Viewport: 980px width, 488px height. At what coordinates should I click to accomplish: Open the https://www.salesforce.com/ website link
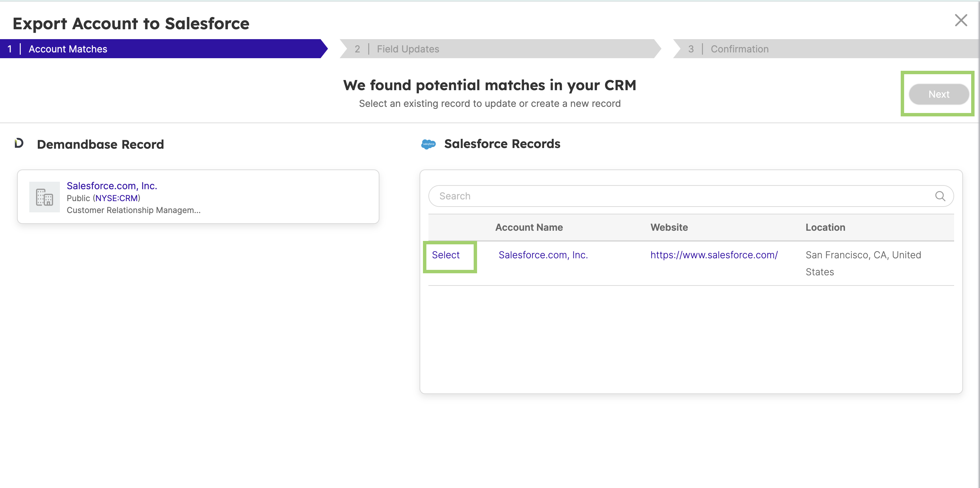714,255
